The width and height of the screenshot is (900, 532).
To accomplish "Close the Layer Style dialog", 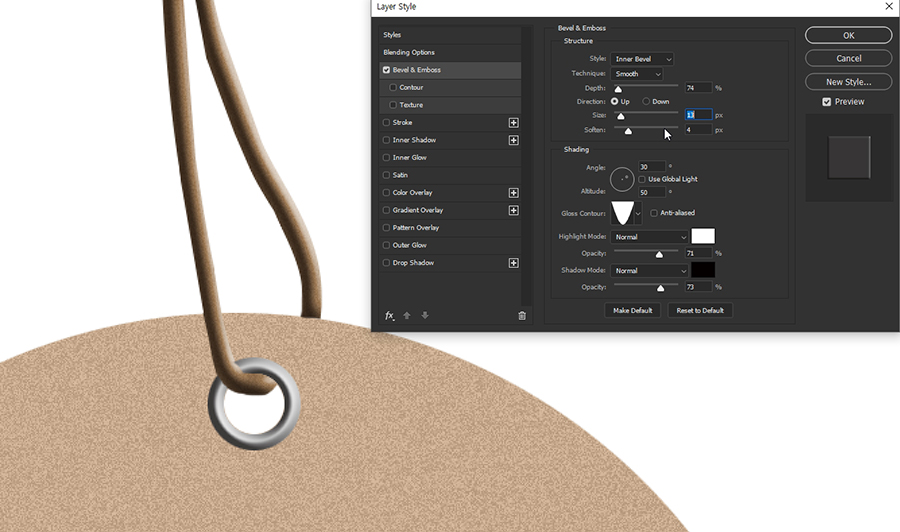I will pyautogui.click(x=889, y=6).
